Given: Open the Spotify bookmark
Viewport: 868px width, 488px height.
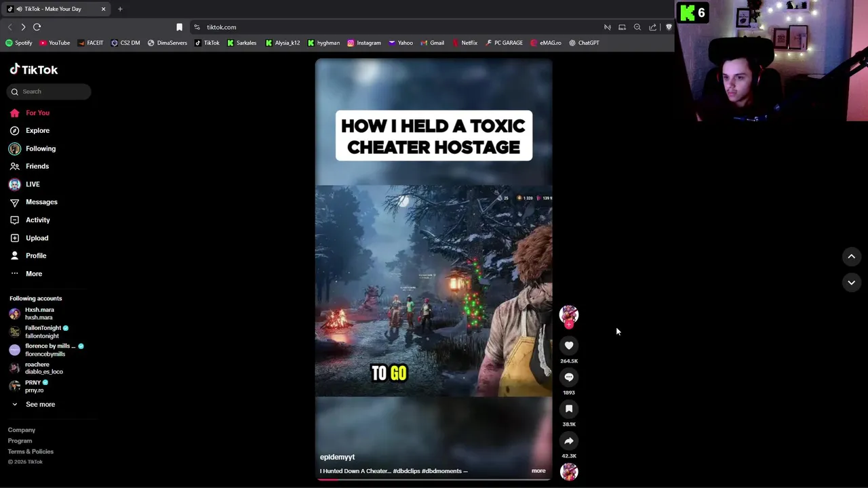Looking at the screenshot, I should [x=19, y=43].
